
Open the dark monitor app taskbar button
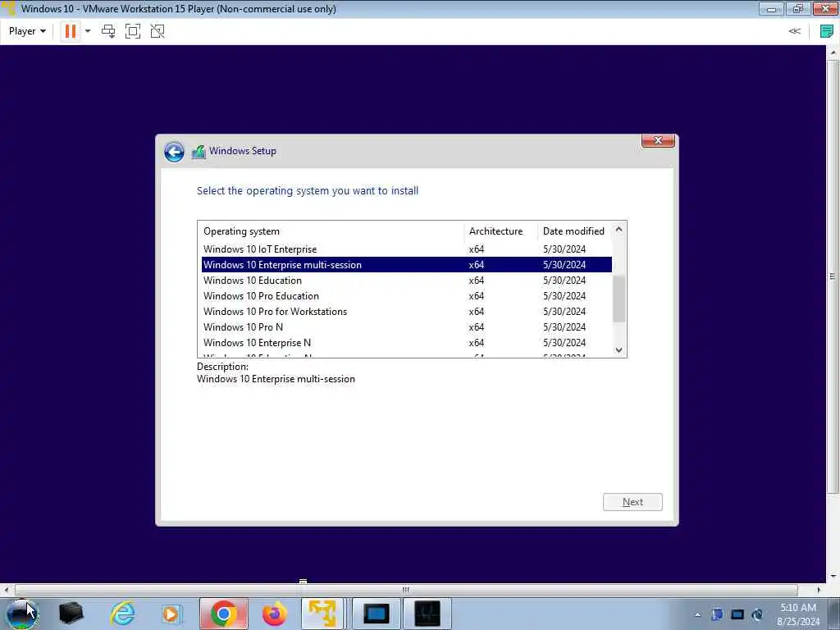pos(427,614)
